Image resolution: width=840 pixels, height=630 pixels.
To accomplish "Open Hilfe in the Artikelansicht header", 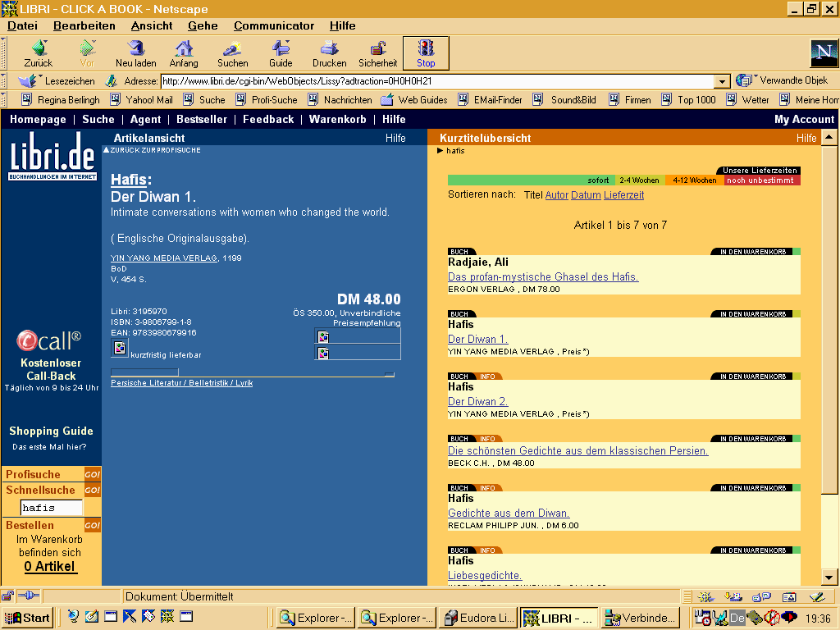I will 395,138.
